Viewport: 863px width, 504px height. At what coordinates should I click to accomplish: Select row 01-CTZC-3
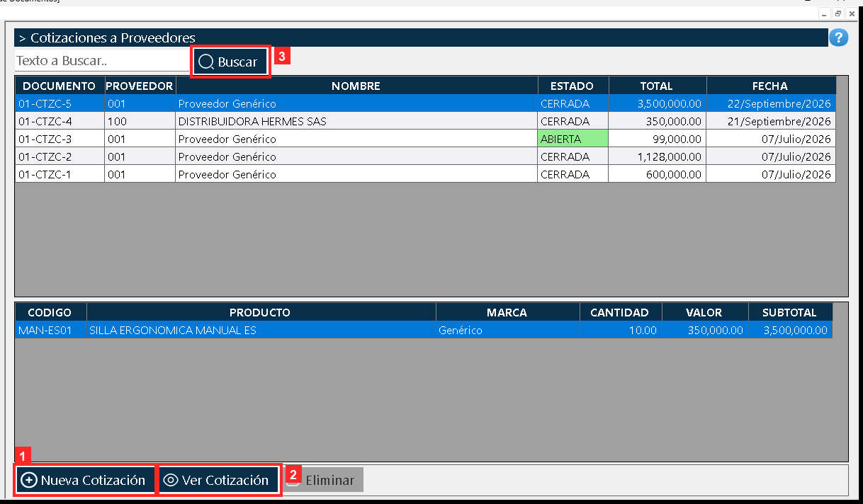(x=425, y=139)
